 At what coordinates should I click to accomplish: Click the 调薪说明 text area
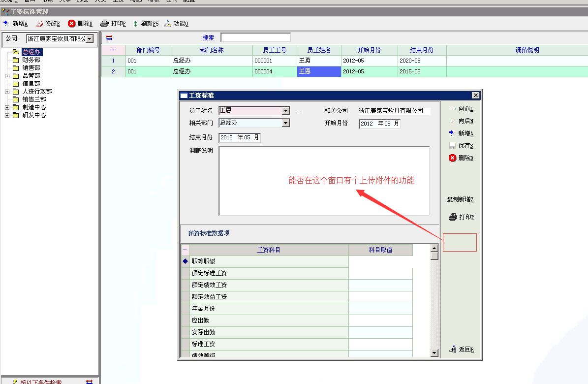point(324,181)
